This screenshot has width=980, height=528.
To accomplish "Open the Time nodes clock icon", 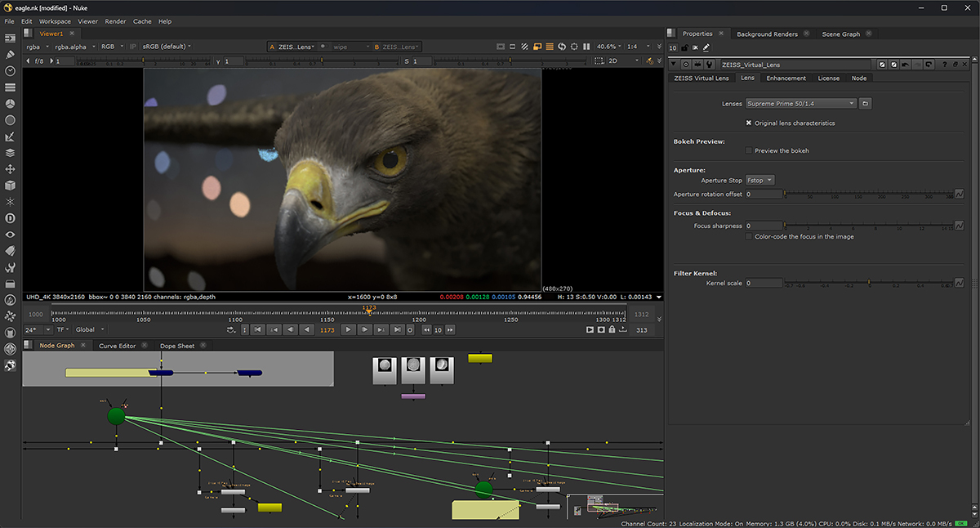I will [10, 71].
